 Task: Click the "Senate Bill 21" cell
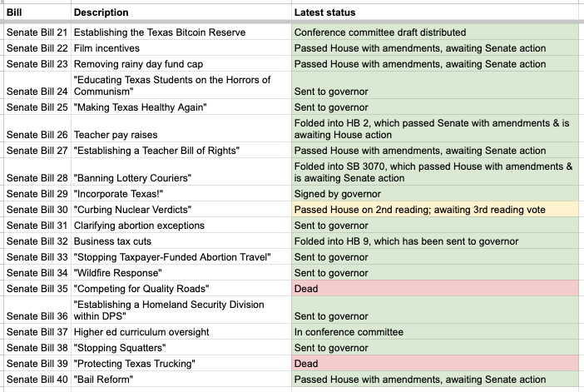click(x=37, y=32)
